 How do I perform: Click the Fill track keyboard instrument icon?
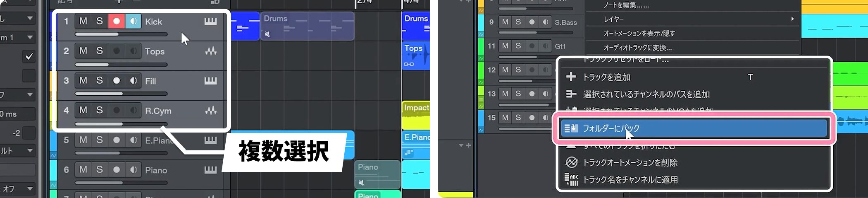click(x=210, y=81)
